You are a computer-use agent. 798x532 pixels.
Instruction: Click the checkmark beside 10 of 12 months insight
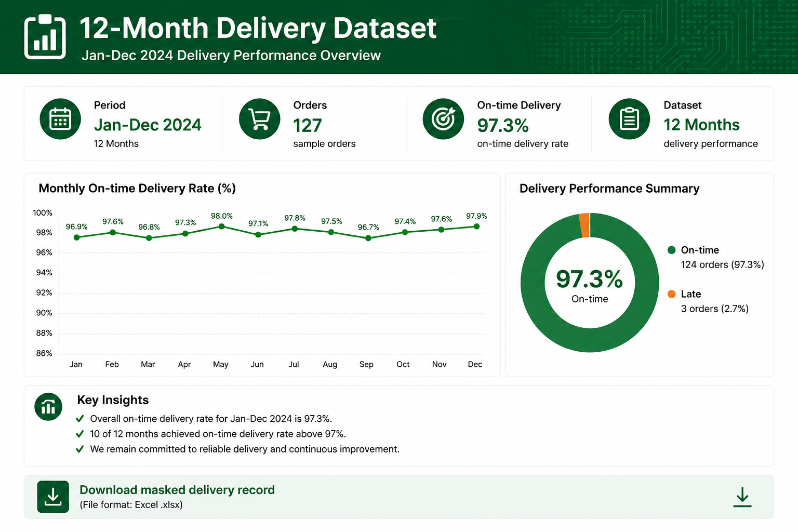point(79,434)
